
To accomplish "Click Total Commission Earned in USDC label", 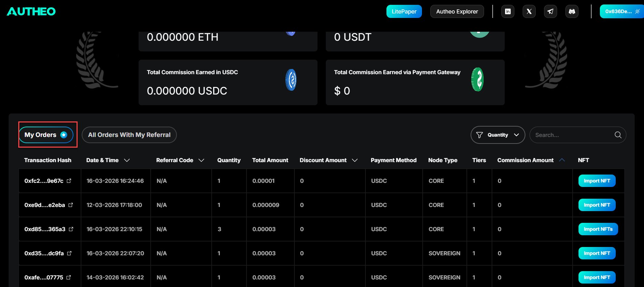I will click(x=192, y=72).
